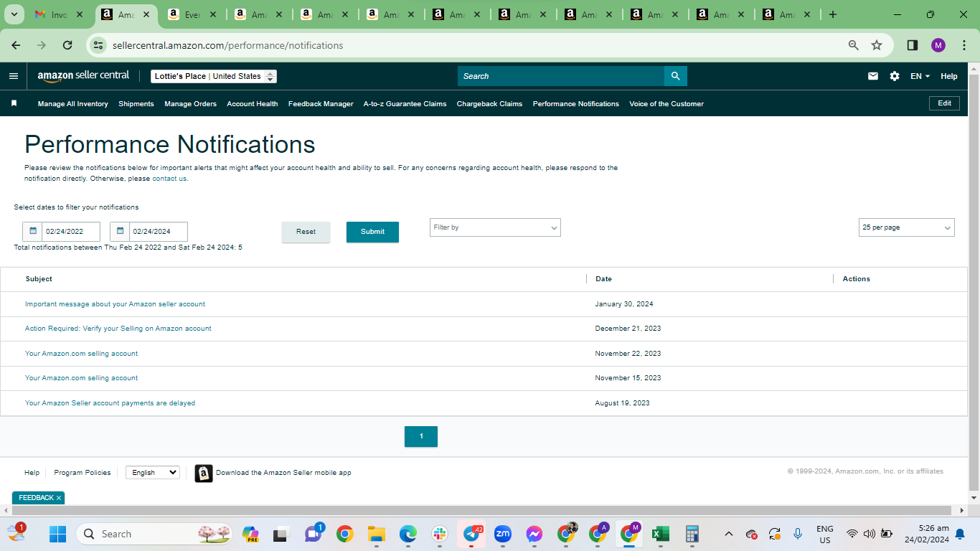Open Zoom from the taskbar
980x551 pixels.
click(x=503, y=534)
